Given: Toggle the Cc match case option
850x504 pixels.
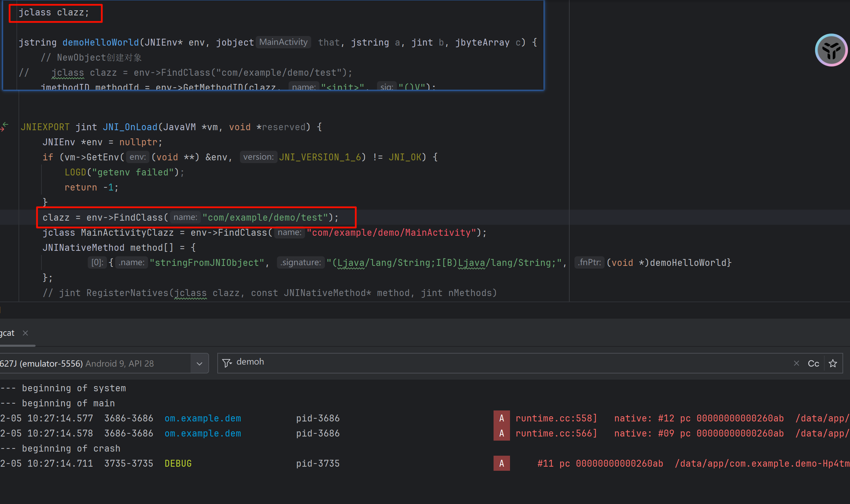Looking at the screenshot, I should pos(813,363).
